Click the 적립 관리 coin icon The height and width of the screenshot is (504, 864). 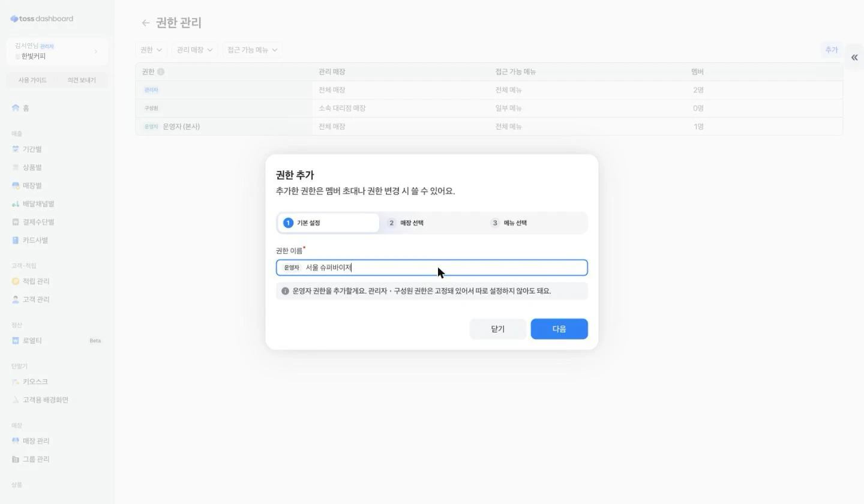coord(16,281)
